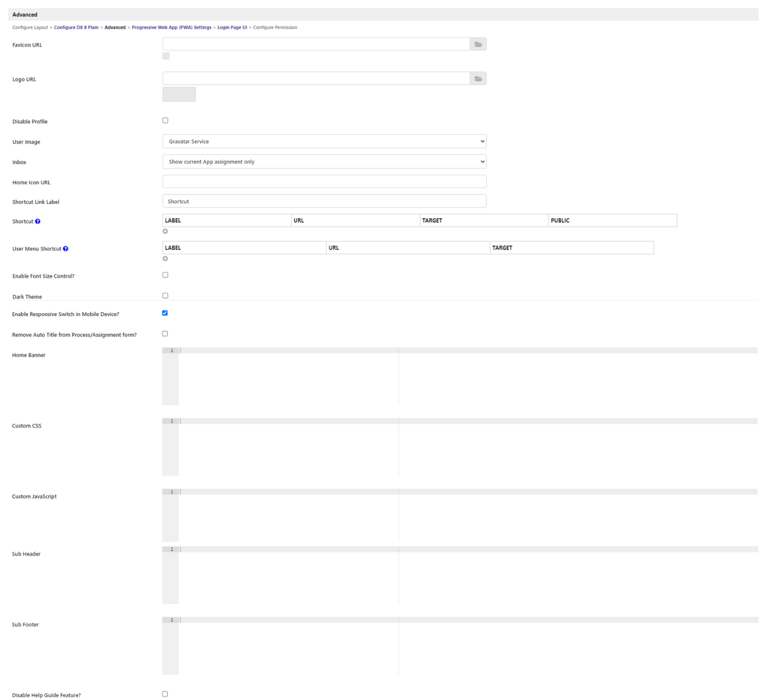
Task: Enable the Disable Profile checkbox
Action: click(165, 121)
